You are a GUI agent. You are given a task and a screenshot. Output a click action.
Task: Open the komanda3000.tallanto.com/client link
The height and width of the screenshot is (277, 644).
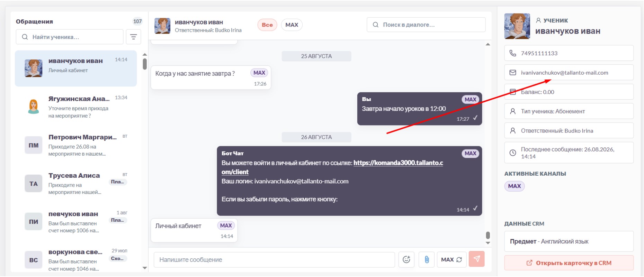[x=398, y=163]
